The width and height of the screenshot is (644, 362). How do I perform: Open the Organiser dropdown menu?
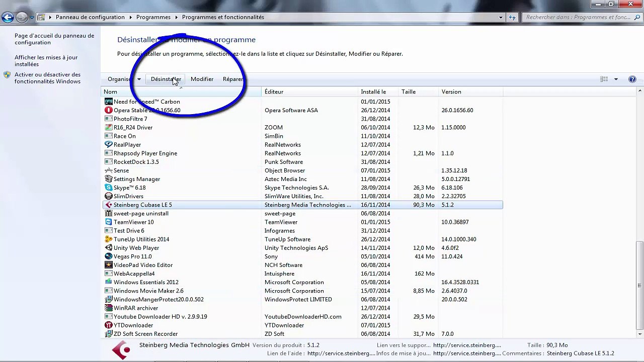coord(124,79)
